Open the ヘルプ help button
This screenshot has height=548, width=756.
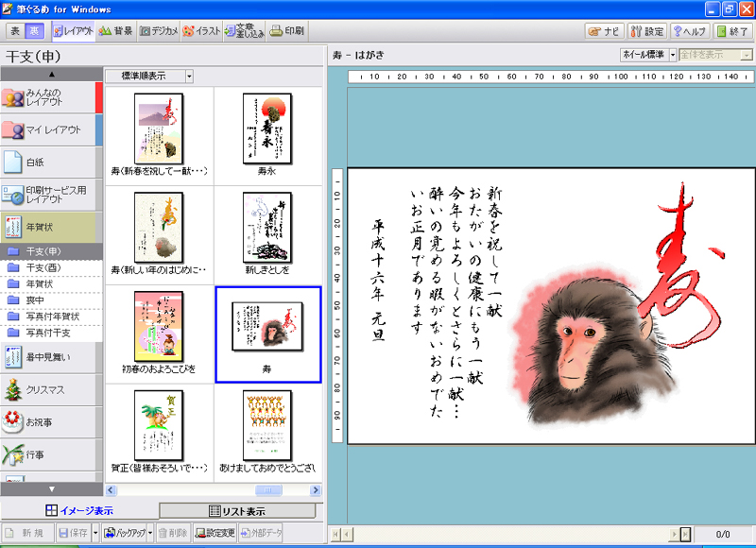click(x=689, y=30)
